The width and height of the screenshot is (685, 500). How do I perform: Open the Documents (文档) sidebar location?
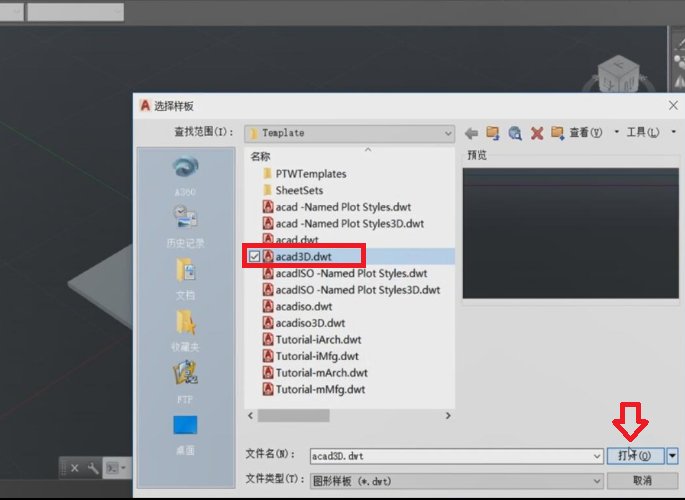pyautogui.click(x=185, y=279)
